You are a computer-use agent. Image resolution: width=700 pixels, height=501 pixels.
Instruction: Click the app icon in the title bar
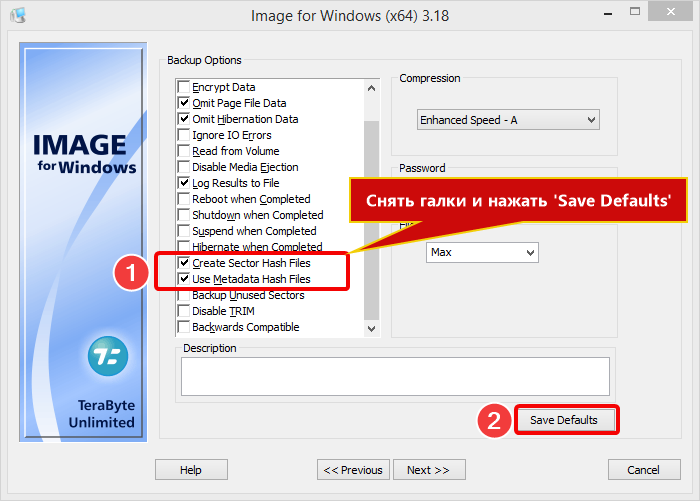coord(18,16)
